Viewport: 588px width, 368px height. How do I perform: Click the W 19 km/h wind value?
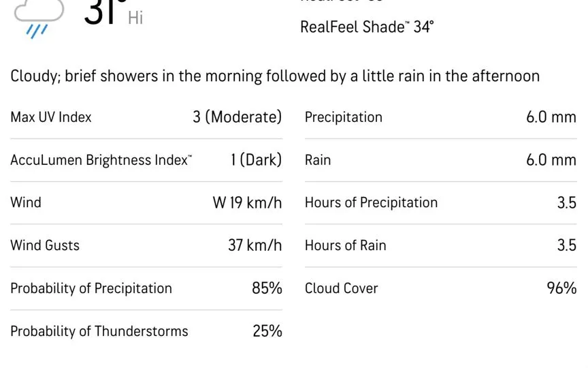click(x=247, y=203)
